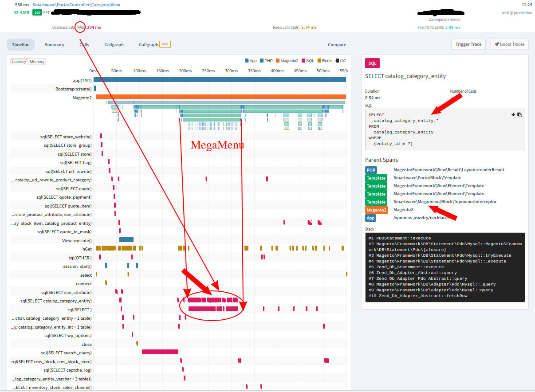Click the sql(SELECT store_website) row label

point(66,137)
